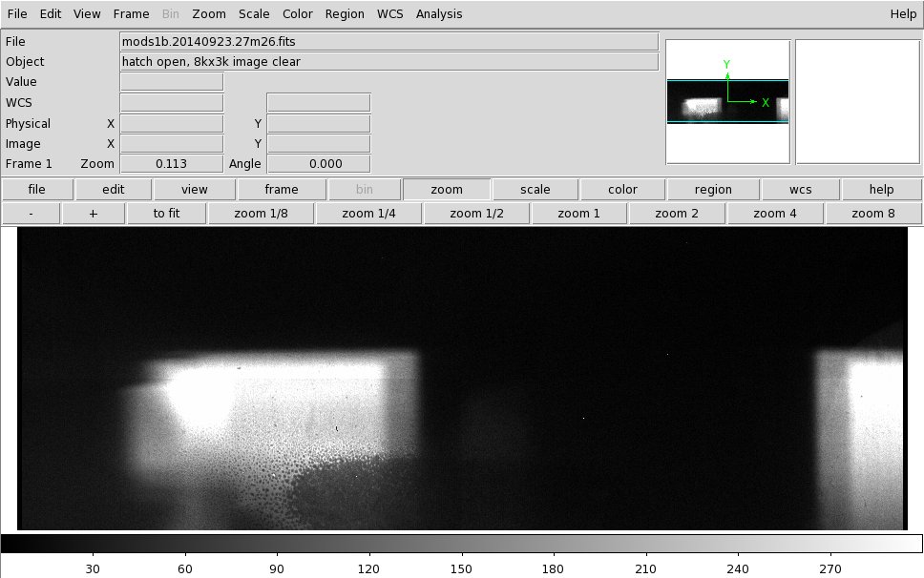The image size is (924, 578).
Task: Zoom in with the plus button
Action: pyautogui.click(x=94, y=214)
